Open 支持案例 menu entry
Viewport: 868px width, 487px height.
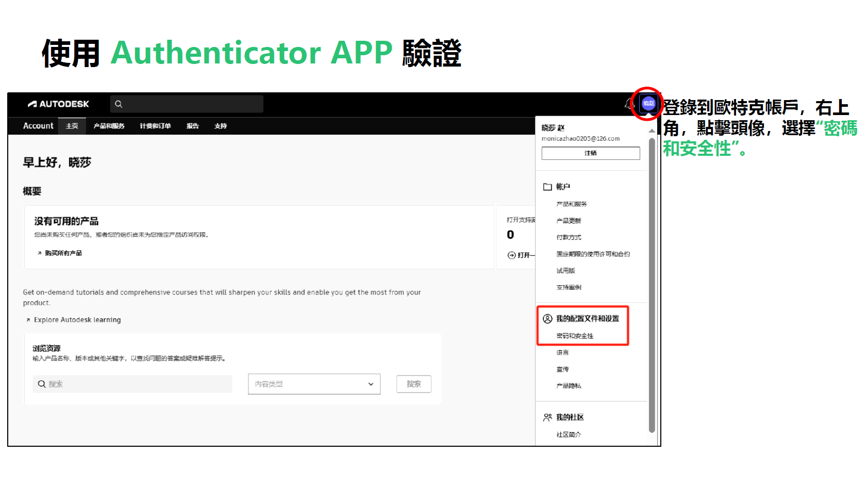click(569, 287)
